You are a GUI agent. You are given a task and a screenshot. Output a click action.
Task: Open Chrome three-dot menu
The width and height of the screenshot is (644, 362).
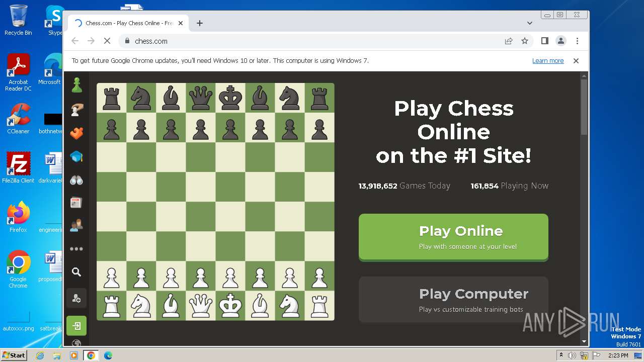577,41
